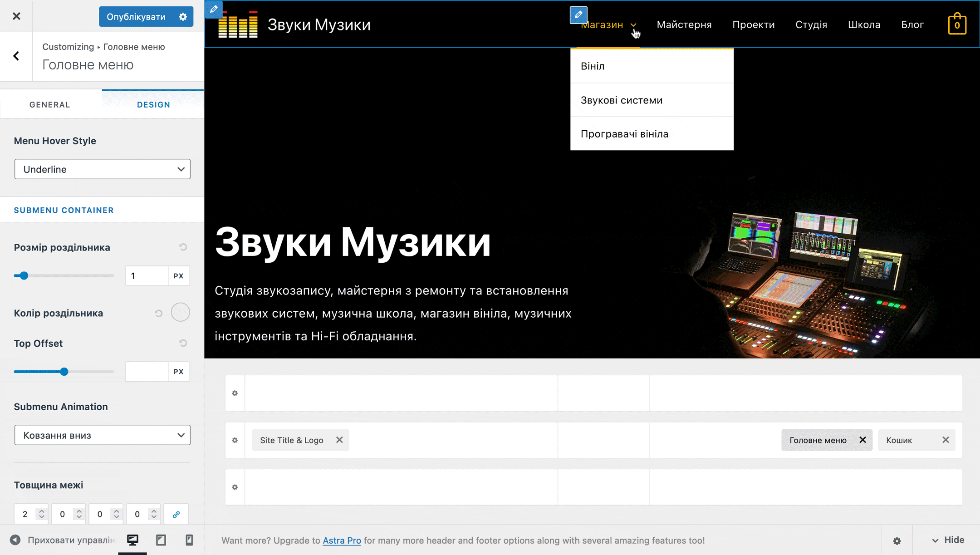The image size is (980, 555).
Task: Remove Site Title & Logo element
Action: [x=339, y=440]
